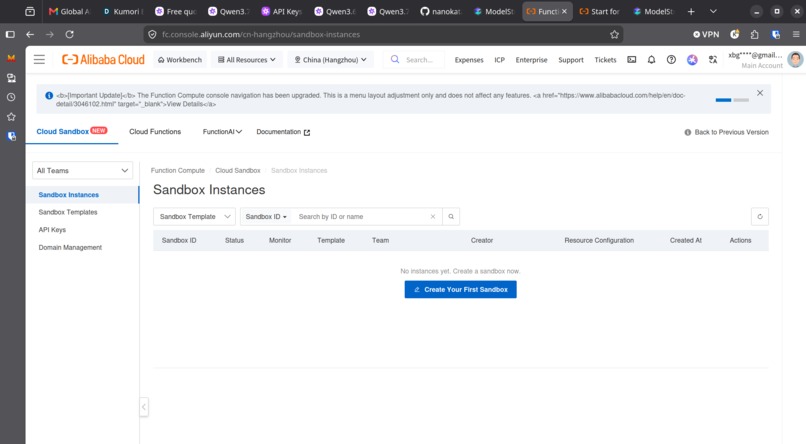Viewport: 806px width, 444px height.
Task: Click the Status column header
Action: (x=234, y=240)
